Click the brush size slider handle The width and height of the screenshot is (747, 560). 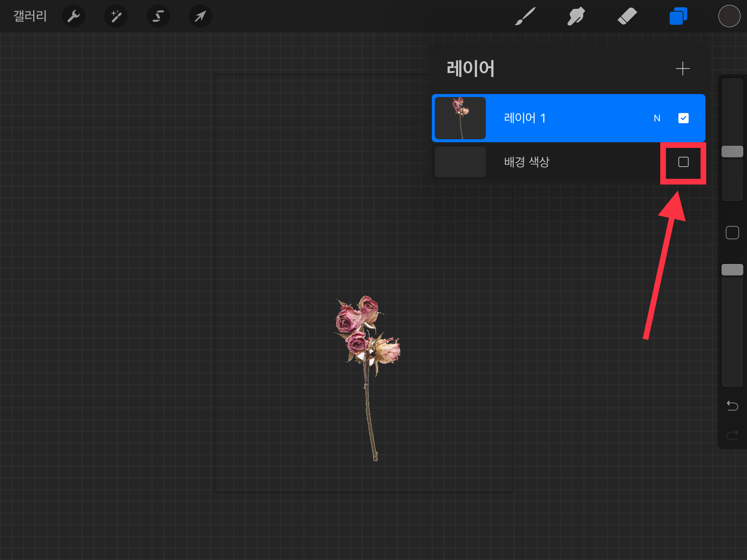732,152
